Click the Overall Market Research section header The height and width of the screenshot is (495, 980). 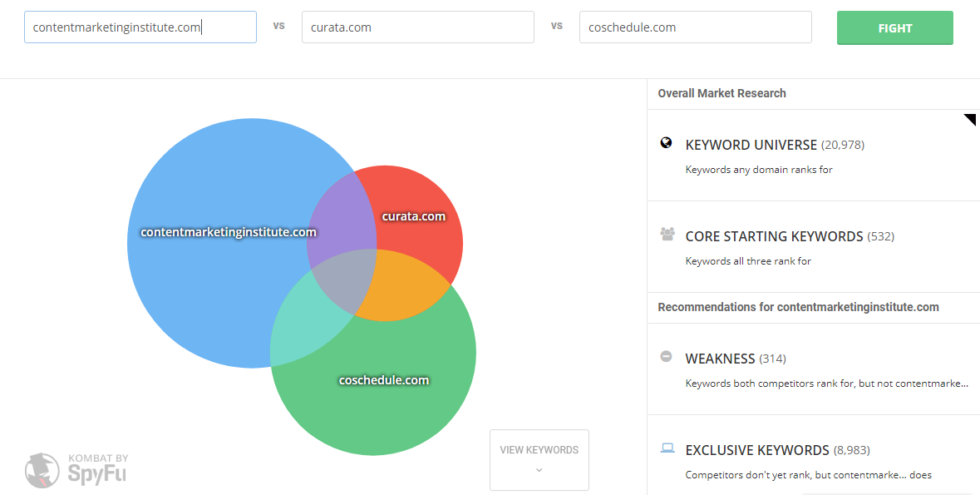tap(721, 93)
